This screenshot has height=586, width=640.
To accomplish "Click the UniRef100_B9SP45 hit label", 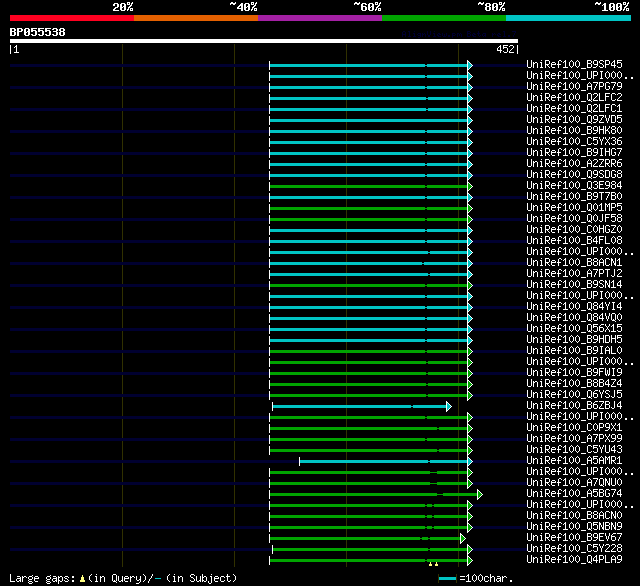I will click(574, 64).
